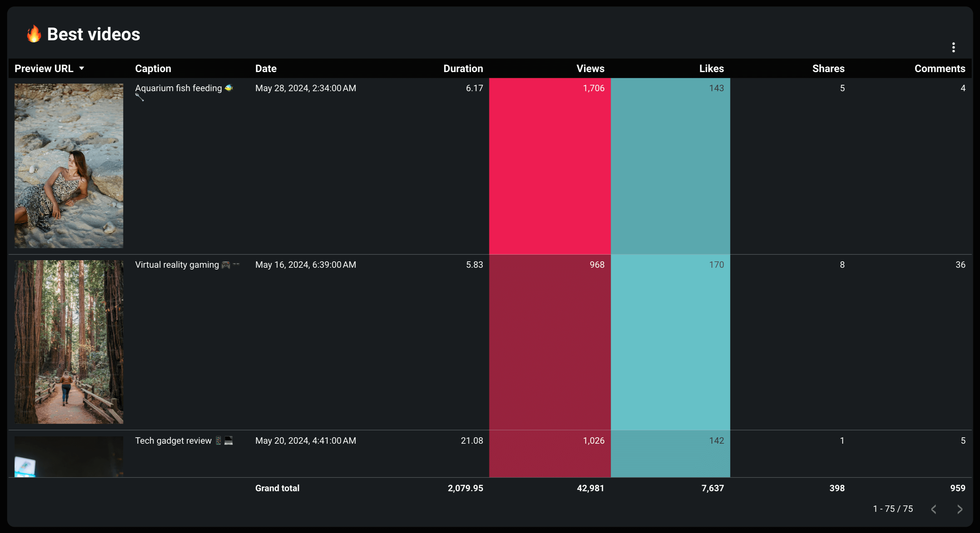Viewport: 980px width, 533px height.
Task: Click the '1 - 75 / 75' pagination text
Action: [893, 509]
